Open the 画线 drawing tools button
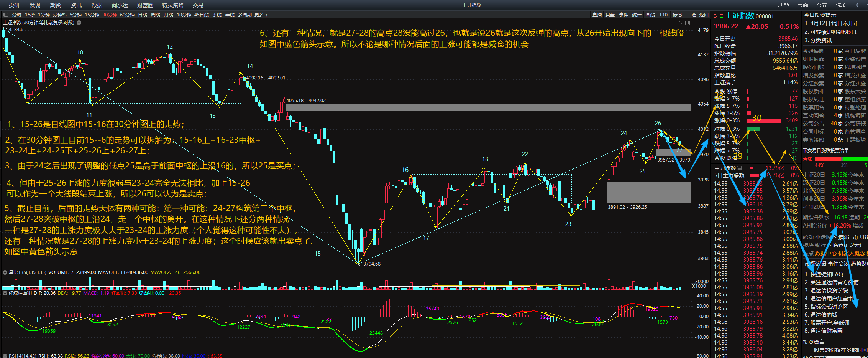 coord(650,15)
